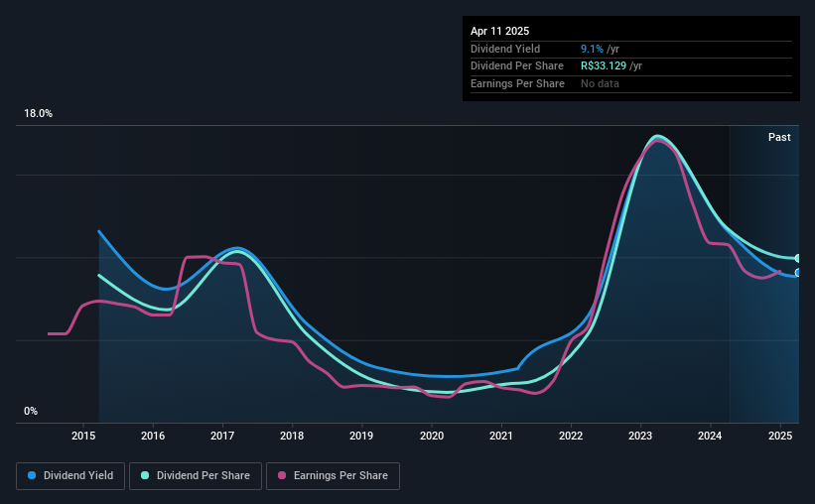Click the 2017 x-axis label
The height and width of the screenshot is (504, 815).
point(222,436)
